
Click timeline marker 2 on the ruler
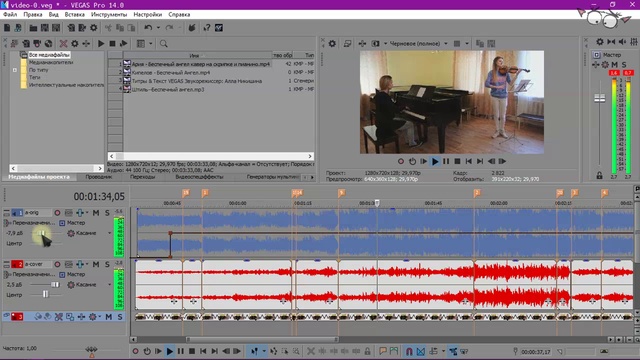point(477,193)
